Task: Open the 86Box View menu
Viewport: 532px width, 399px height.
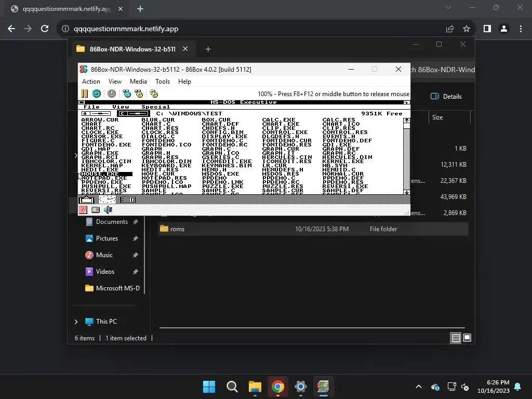Action: tap(115, 82)
